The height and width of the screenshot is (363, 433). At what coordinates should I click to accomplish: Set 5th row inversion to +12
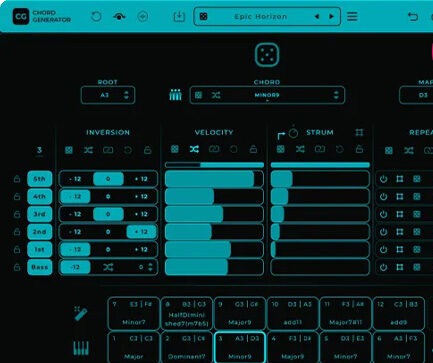click(x=141, y=179)
